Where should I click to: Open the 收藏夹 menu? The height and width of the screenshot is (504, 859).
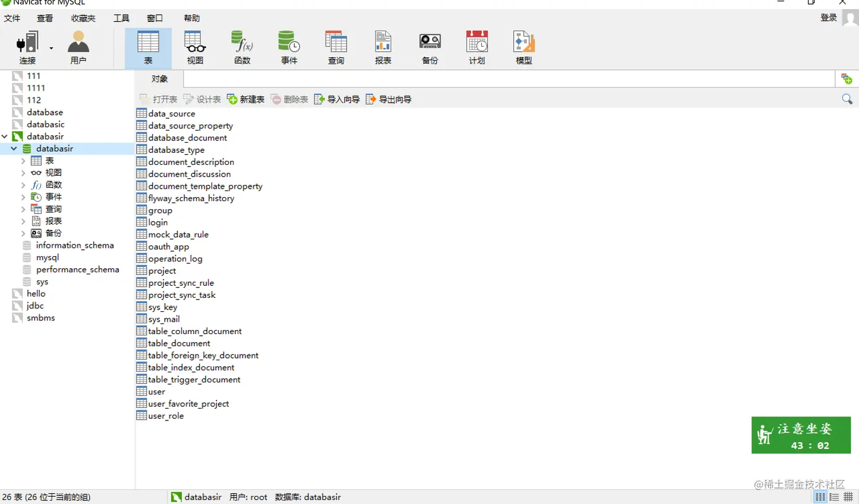click(x=83, y=18)
